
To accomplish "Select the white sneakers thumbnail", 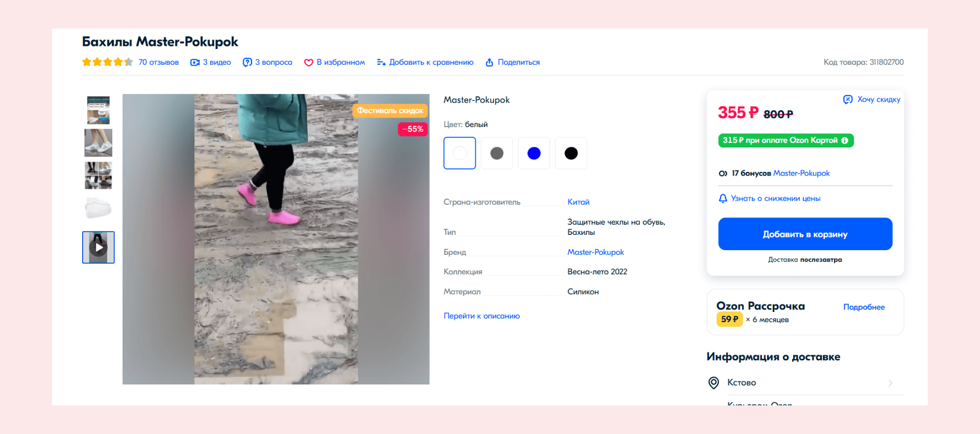I will tap(99, 142).
